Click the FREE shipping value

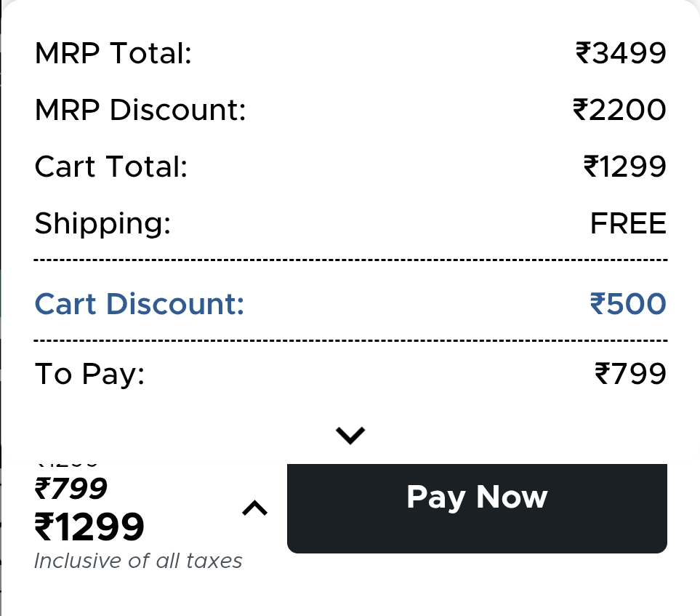point(628,223)
